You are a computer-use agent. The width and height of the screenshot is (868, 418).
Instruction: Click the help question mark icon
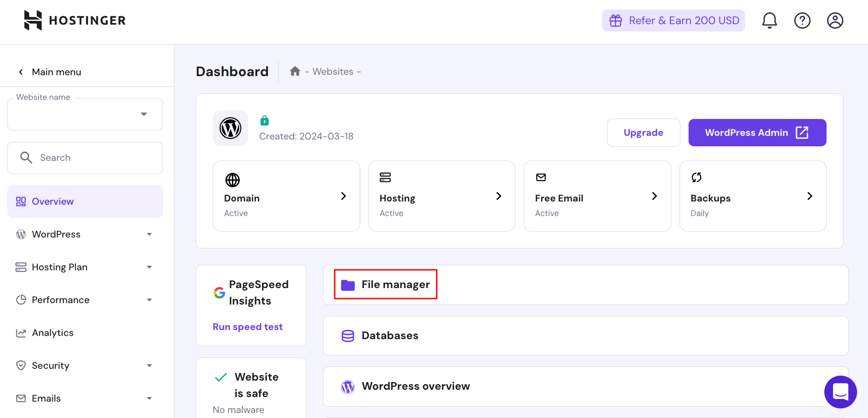[x=802, y=20]
